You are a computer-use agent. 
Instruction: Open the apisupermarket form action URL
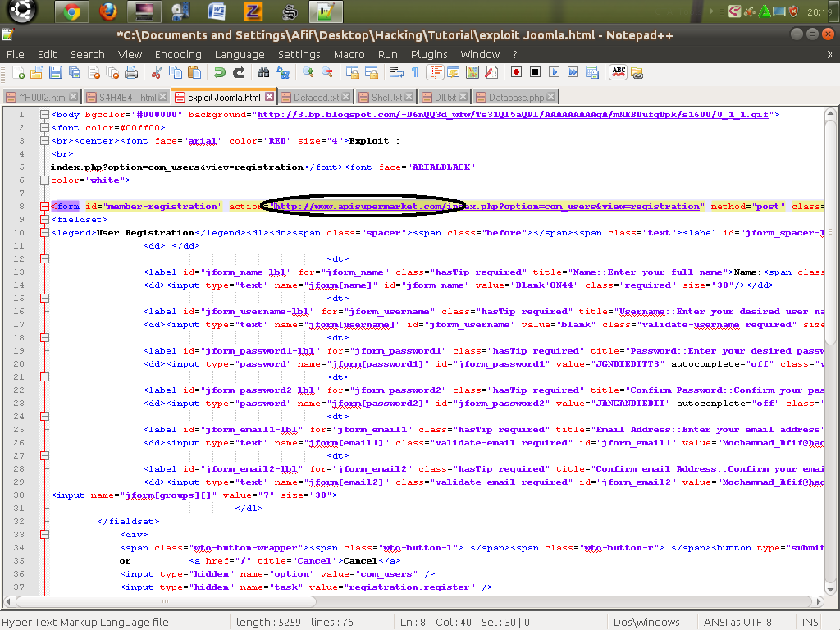486,206
